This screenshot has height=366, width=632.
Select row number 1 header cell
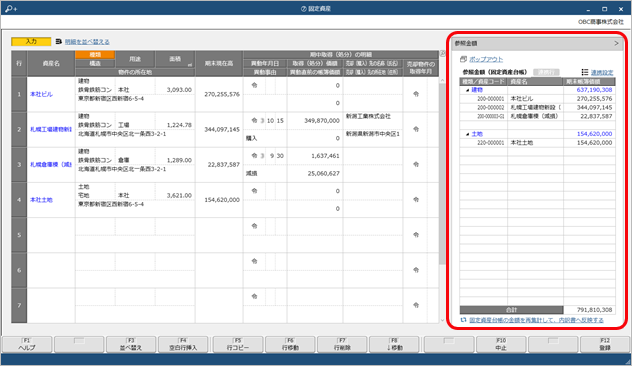pos(19,94)
